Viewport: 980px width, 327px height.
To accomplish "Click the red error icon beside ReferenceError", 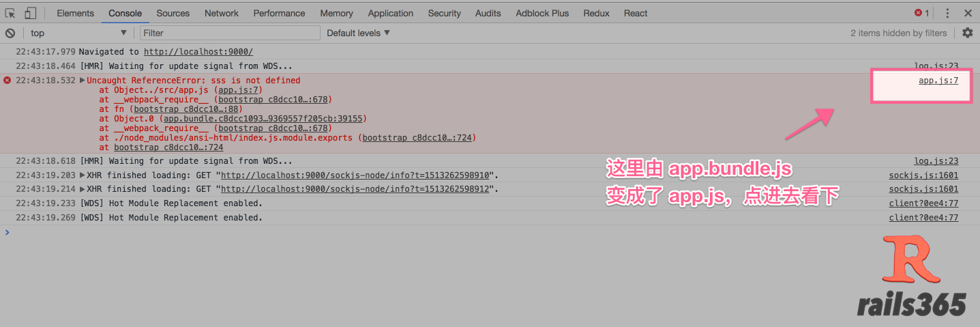I will [x=8, y=80].
